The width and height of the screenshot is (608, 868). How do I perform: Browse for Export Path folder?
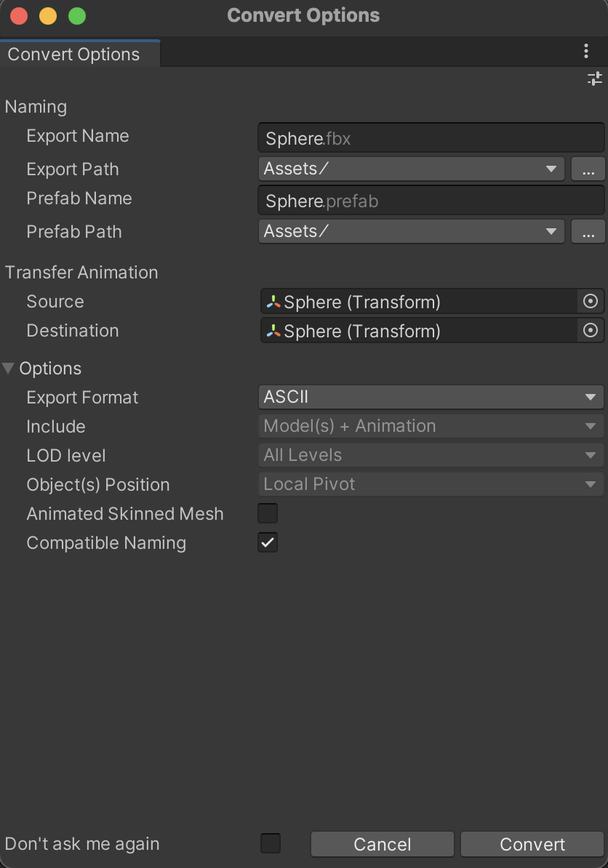588,169
